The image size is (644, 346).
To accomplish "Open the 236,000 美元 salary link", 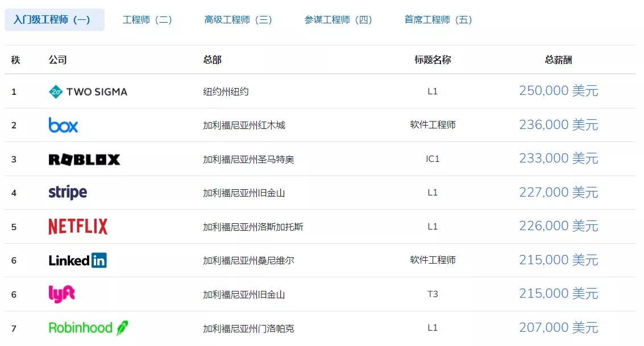I will [x=559, y=125].
